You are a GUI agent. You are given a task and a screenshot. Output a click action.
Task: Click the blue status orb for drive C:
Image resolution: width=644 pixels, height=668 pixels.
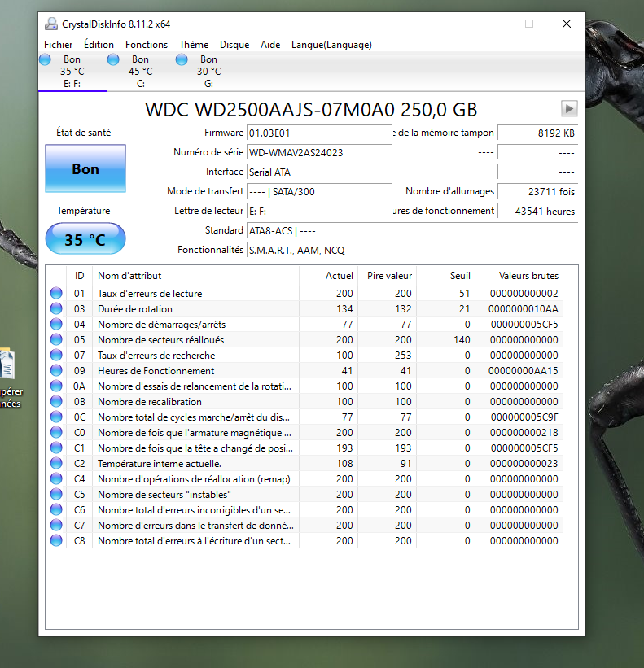click(113, 59)
